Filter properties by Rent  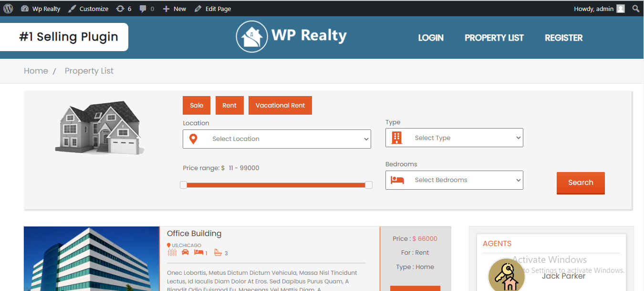point(229,106)
